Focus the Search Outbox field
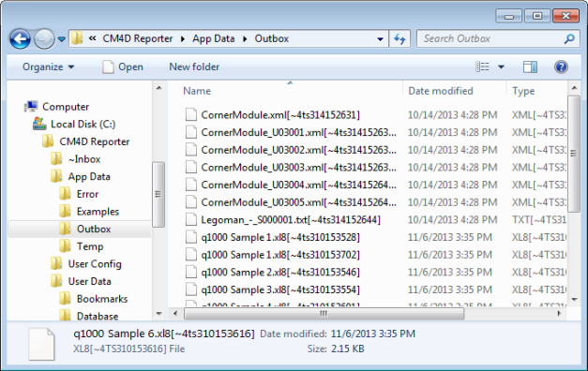Screen dimensions: 588x371 [x=498, y=38]
